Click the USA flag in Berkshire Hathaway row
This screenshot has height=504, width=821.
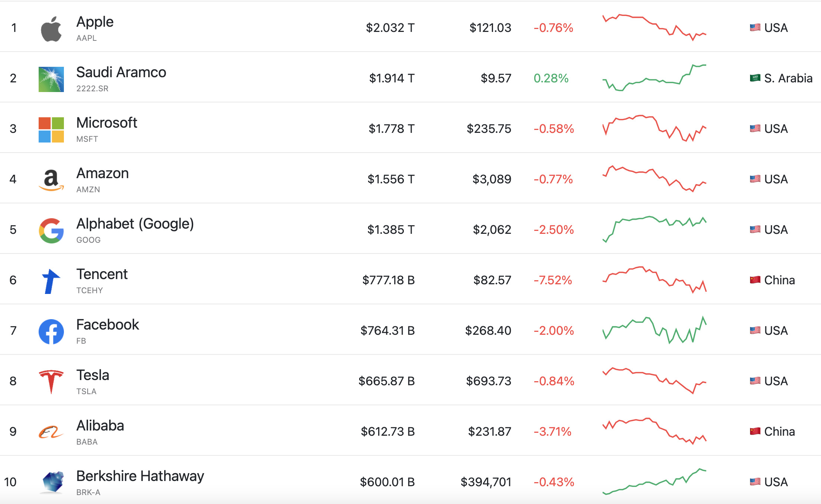(755, 482)
